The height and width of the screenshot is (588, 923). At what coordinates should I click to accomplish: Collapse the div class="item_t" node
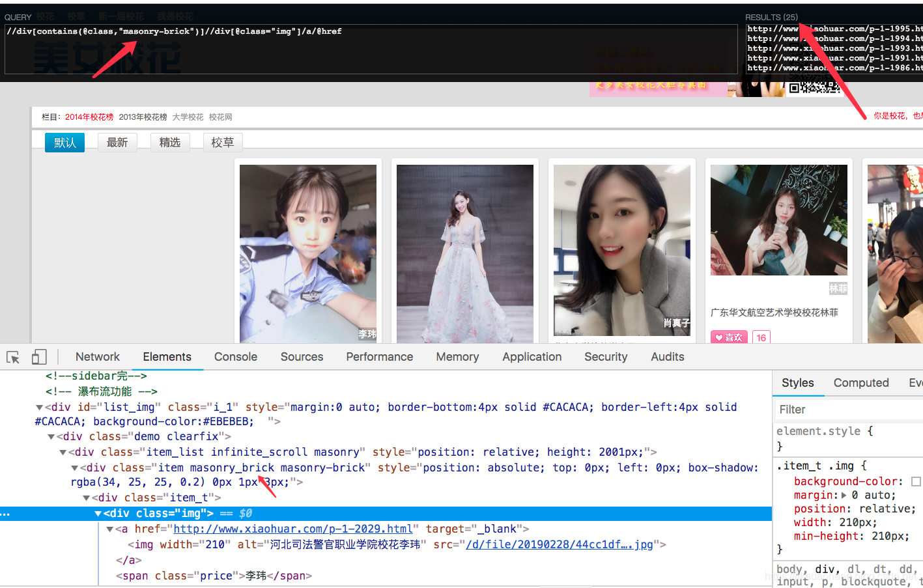click(86, 498)
